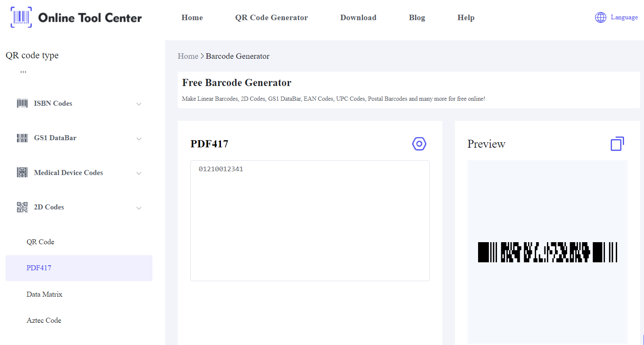Go to the Download page
Image resolution: width=644 pixels, height=345 pixels.
click(358, 18)
